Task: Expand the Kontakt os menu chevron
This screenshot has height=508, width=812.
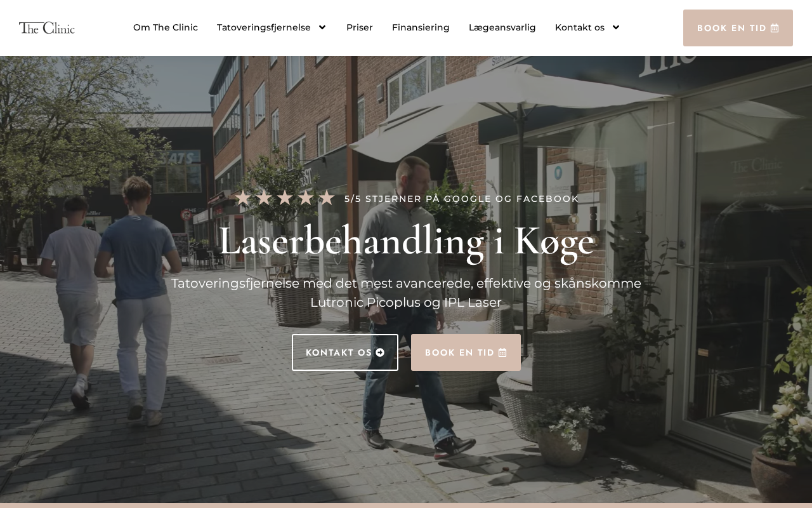Action: coord(615,27)
